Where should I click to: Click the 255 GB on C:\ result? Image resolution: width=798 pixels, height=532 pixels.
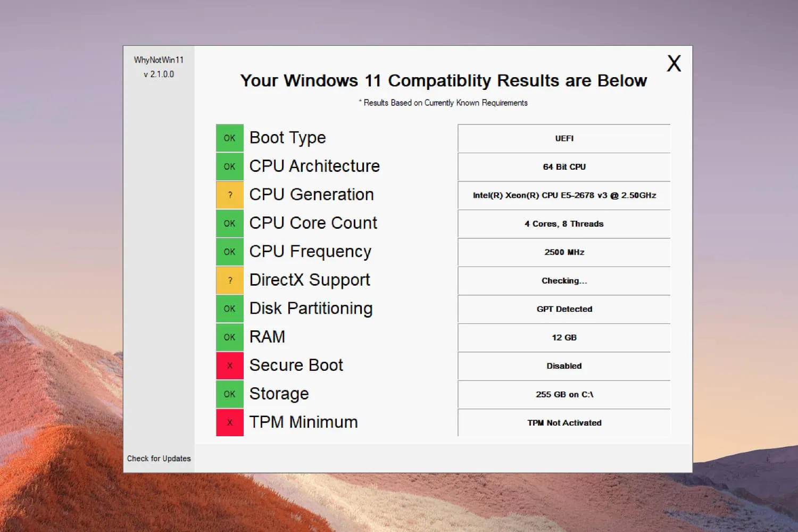[x=564, y=395]
